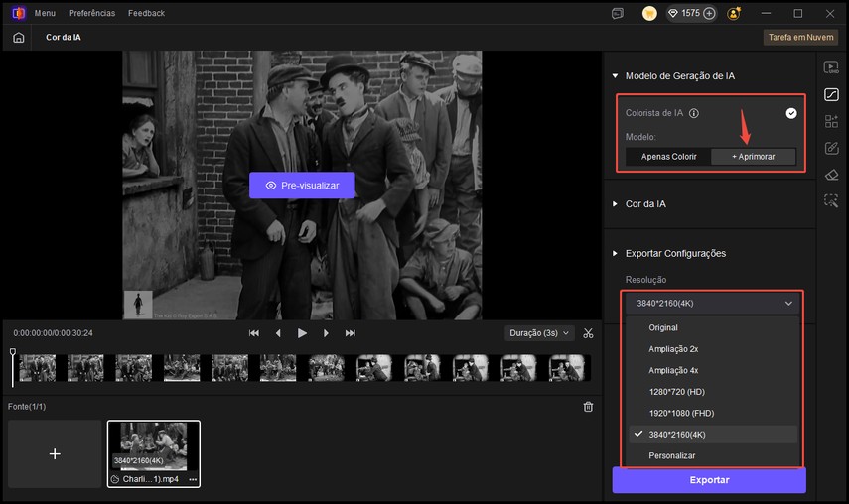Open the shopping cart store icon
This screenshot has width=849, height=504.
(649, 14)
